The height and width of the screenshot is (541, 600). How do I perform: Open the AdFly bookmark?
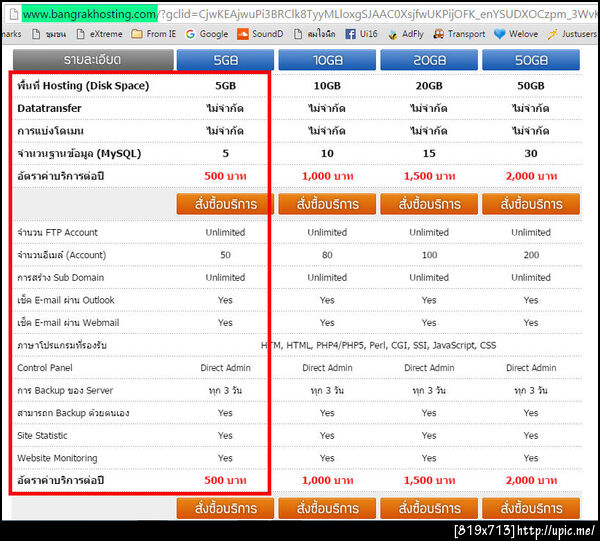click(406, 34)
